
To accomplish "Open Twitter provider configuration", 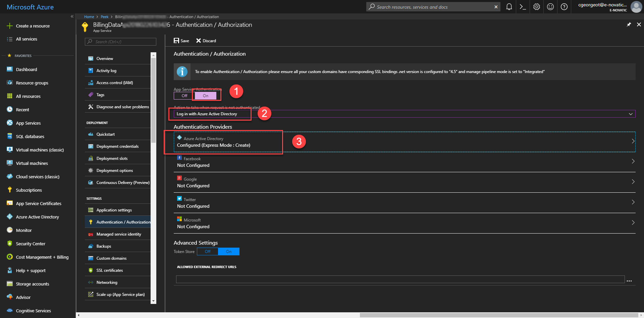I will (405, 203).
